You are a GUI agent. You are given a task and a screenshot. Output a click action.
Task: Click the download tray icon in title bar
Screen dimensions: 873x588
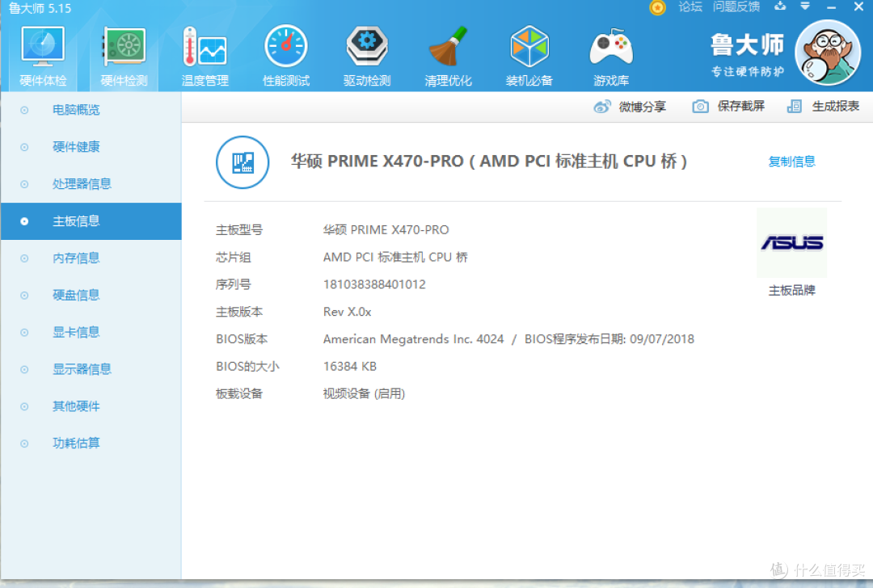[780, 6]
